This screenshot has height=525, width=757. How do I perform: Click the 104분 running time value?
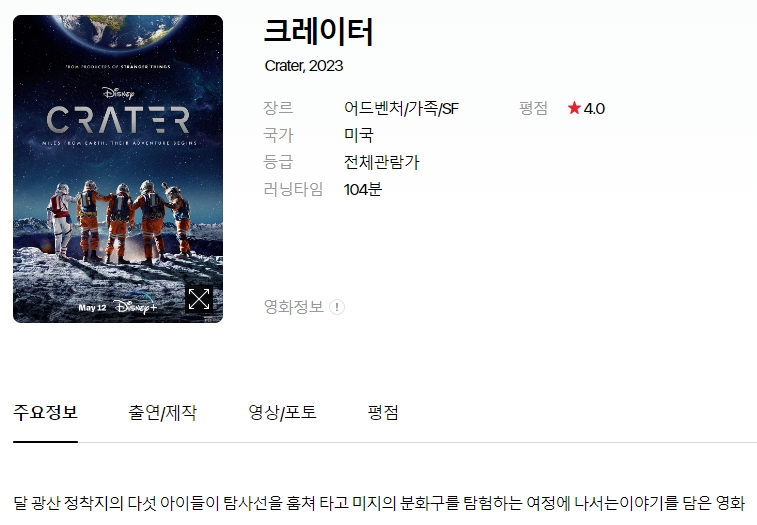click(363, 189)
